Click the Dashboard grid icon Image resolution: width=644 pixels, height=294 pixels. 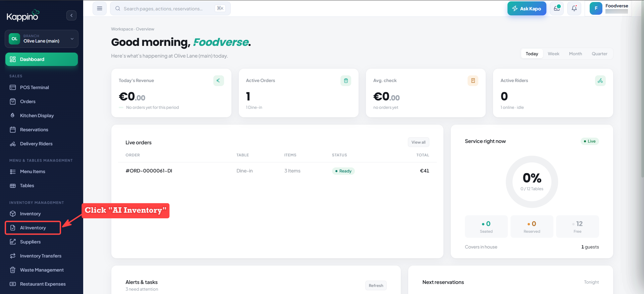coord(13,59)
